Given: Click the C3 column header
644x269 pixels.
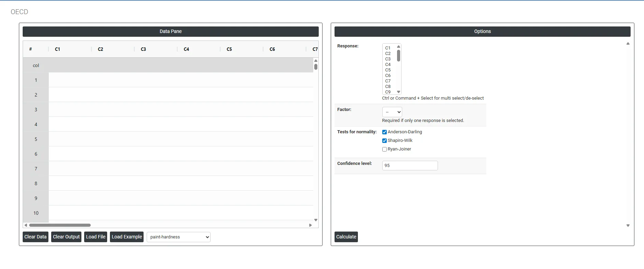Looking at the screenshot, I should pos(156,49).
